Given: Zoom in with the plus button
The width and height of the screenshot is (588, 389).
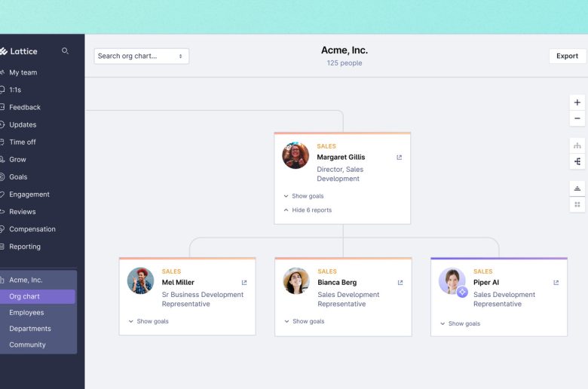Looking at the screenshot, I should tap(577, 103).
